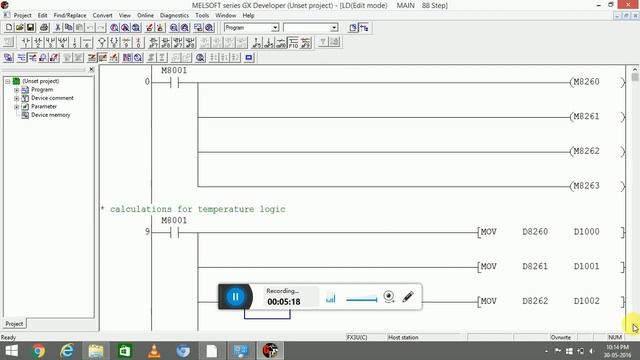Click the vertical scrollbar up arrow
This screenshot has height=360, width=640.
(635, 69)
